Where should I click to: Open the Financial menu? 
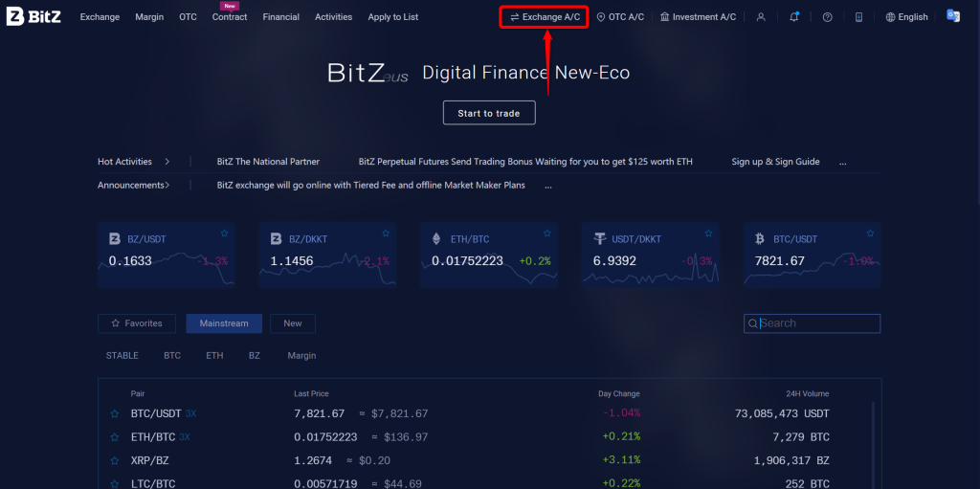click(x=280, y=17)
